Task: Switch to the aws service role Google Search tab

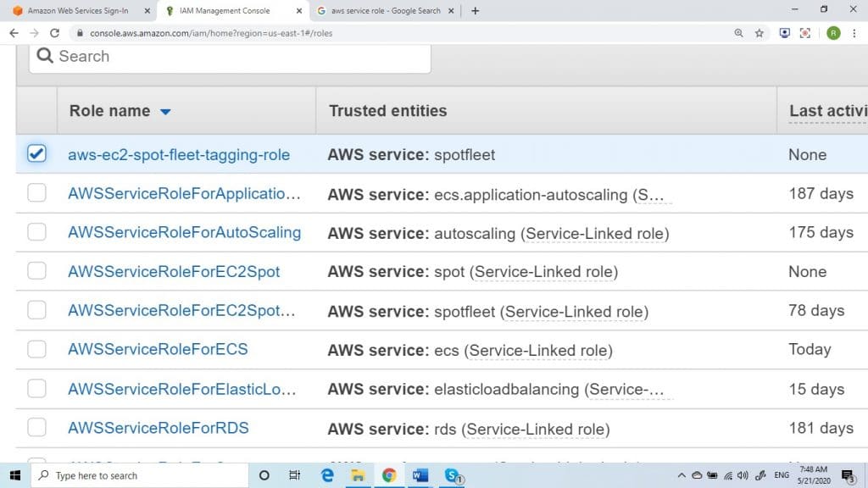Action: tap(386, 10)
